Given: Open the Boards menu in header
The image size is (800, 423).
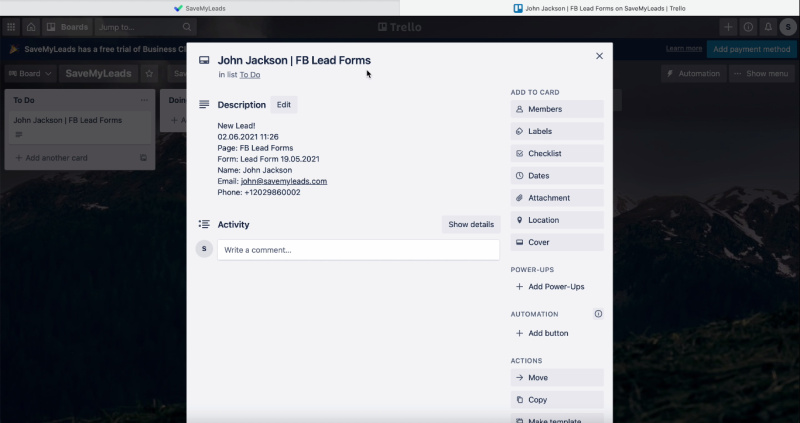Looking at the screenshot, I should coord(67,27).
